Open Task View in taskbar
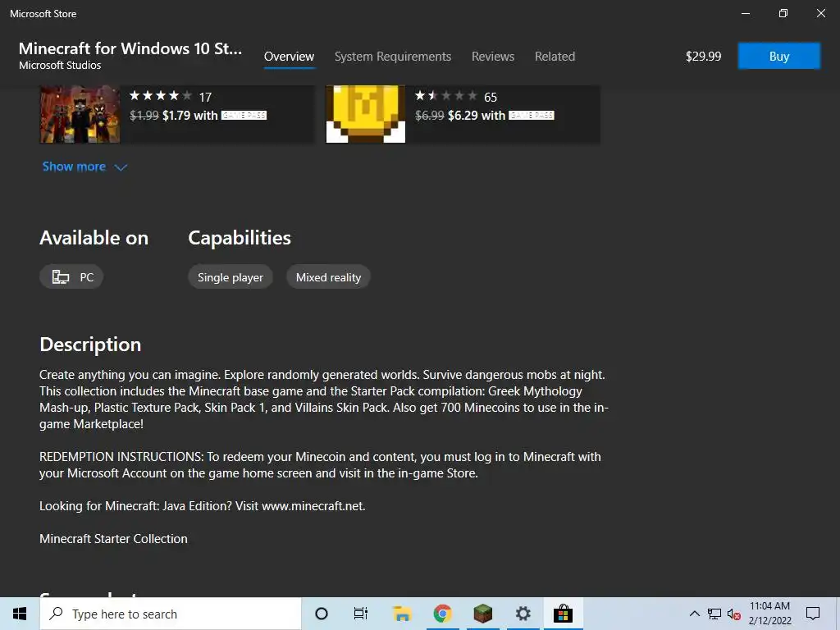The image size is (840, 630). tap(361, 614)
